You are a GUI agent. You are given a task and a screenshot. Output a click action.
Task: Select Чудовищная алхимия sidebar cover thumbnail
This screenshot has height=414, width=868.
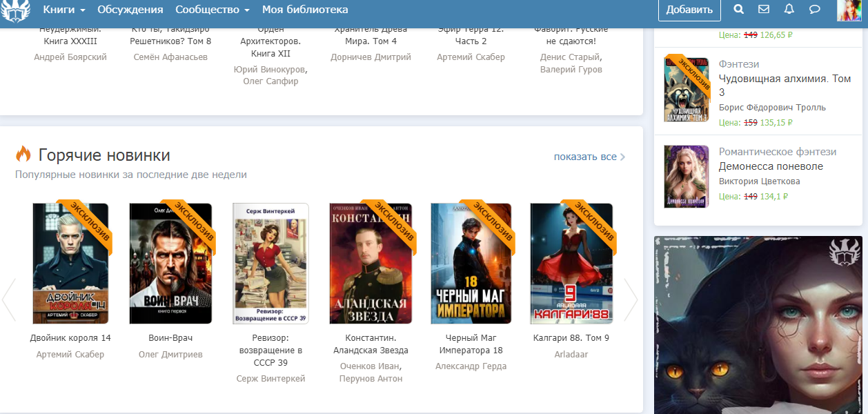click(686, 90)
